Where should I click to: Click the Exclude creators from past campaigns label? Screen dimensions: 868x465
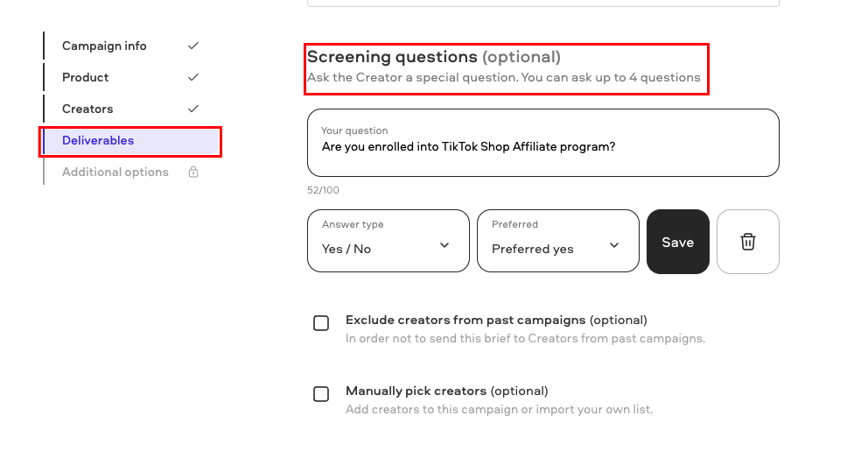(x=496, y=321)
